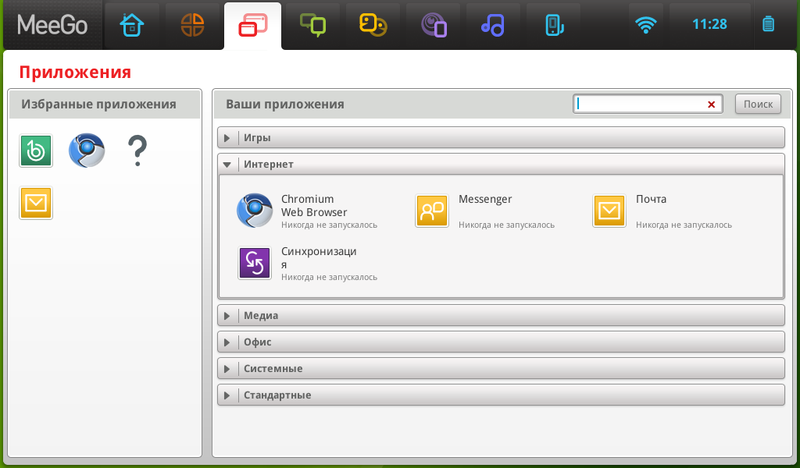Launch Chromium Web Browser icon in Интернет
800x468 pixels.
255,210
